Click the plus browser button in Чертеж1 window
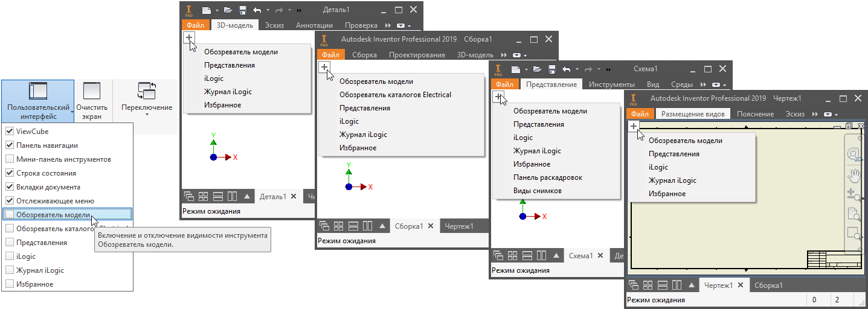 click(x=634, y=126)
